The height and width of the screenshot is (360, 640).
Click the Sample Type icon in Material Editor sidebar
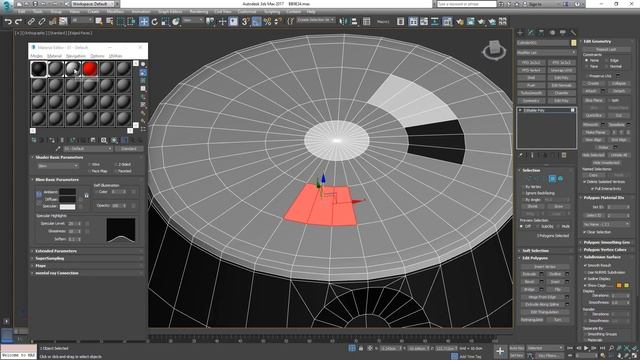click(x=143, y=64)
